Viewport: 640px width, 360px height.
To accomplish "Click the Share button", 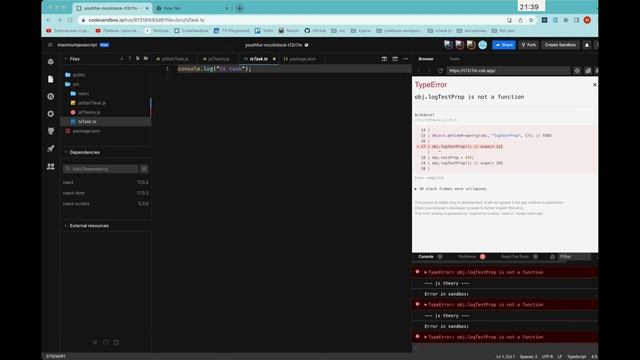I will [x=504, y=45].
